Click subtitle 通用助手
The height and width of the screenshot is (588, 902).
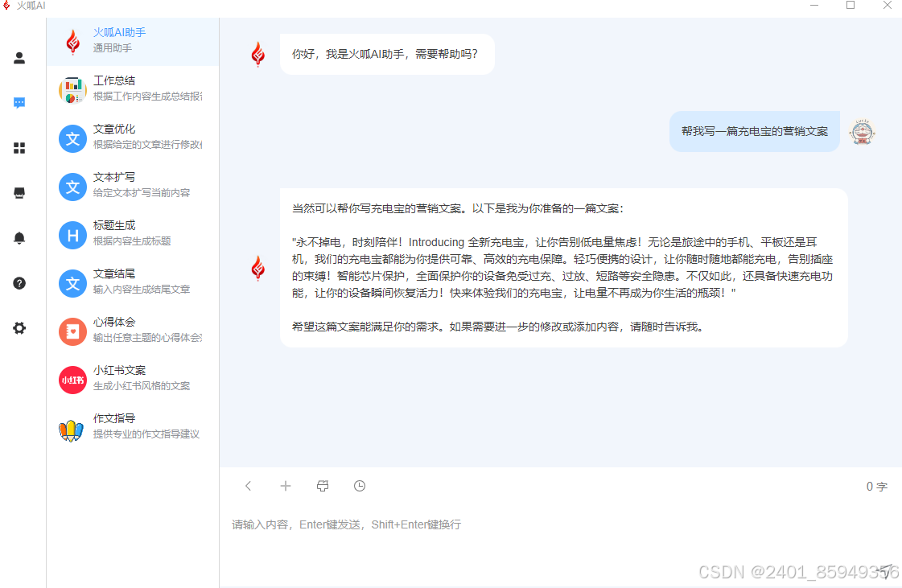click(113, 48)
